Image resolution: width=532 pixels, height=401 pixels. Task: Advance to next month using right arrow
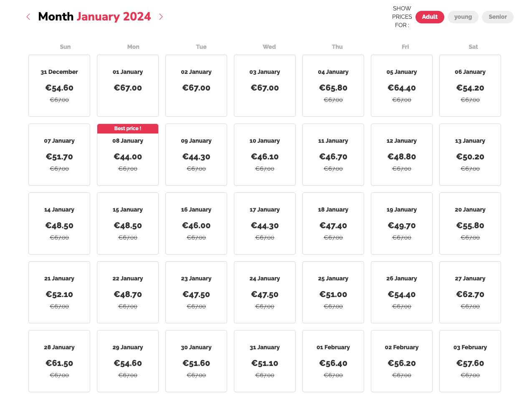tap(161, 17)
